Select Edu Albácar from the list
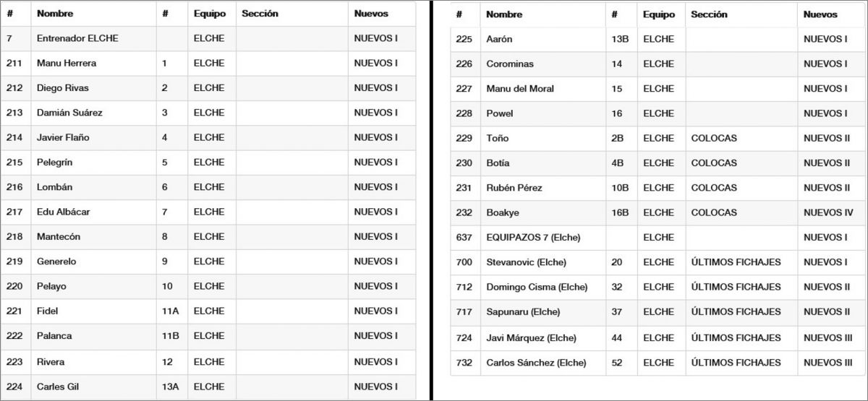The height and width of the screenshot is (401, 868). [x=64, y=212]
